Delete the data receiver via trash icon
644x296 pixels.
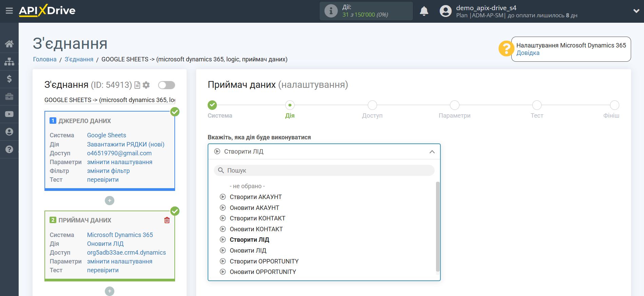pyautogui.click(x=167, y=220)
